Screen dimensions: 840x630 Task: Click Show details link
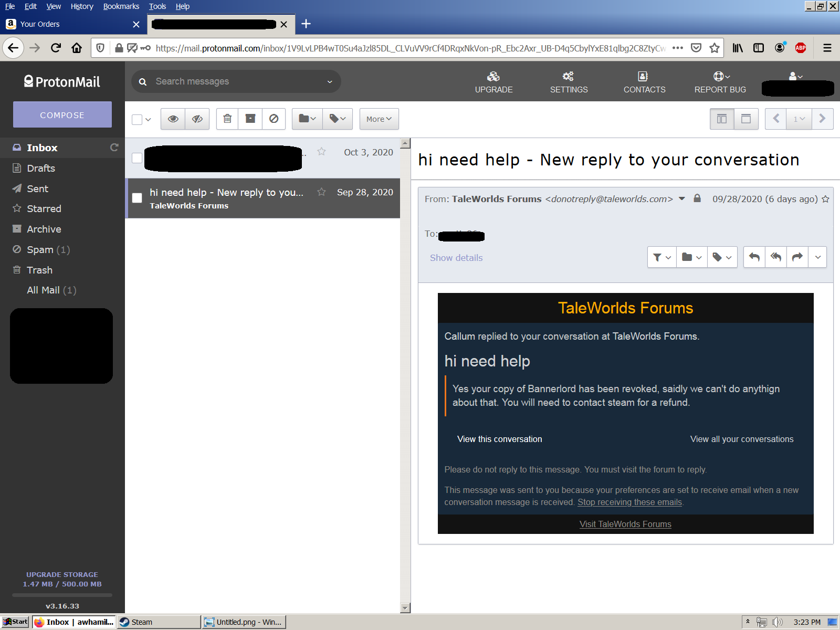click(456, 258)
